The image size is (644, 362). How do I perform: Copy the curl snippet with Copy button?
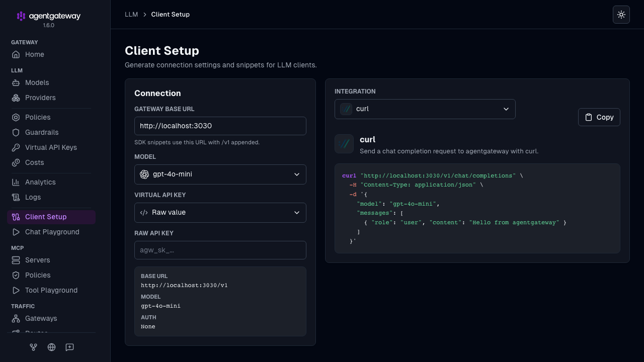599,117
